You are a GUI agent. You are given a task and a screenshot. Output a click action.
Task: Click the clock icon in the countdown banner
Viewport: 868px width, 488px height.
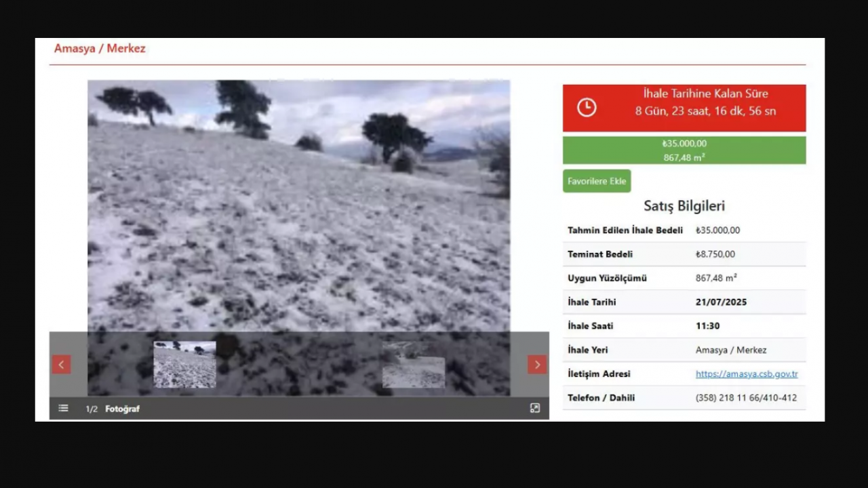click(587, 108)
